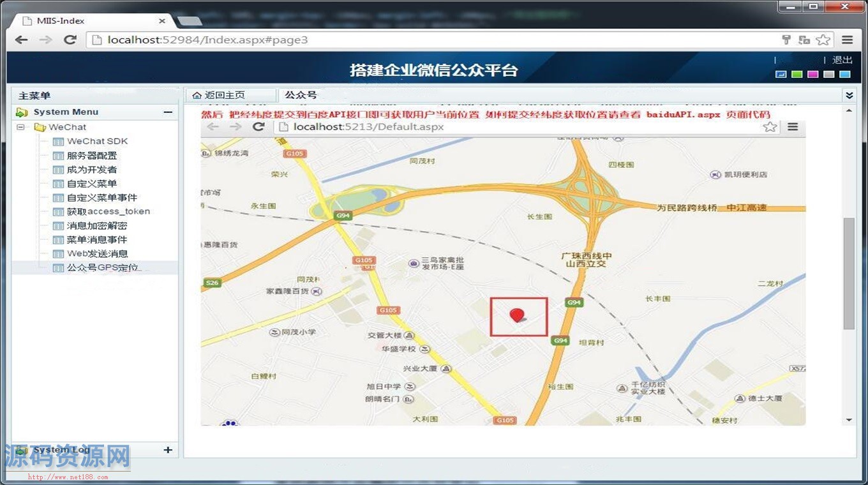Screen dimensions: 868x485
Task: Click the 退出 logout link
Action: [842, 60]
